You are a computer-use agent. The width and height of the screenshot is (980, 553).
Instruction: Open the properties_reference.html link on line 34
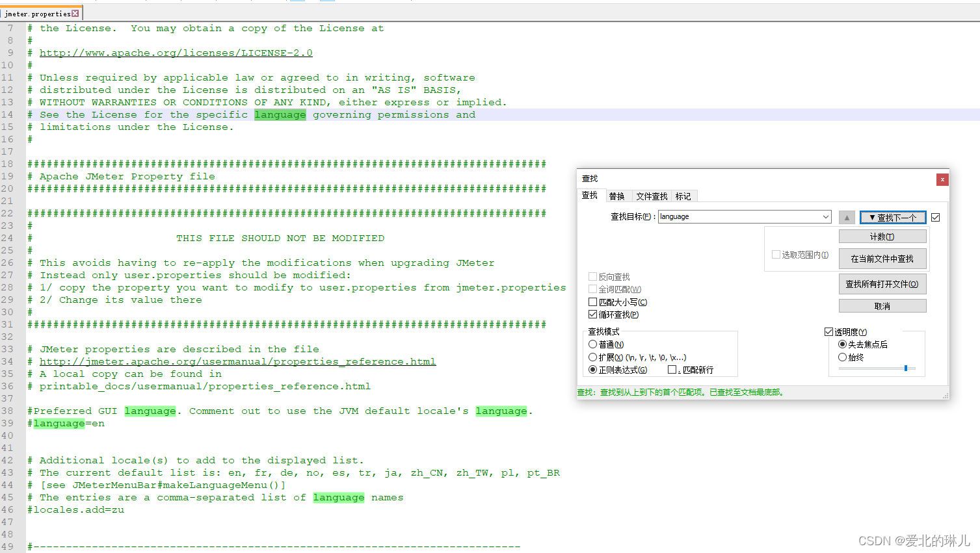pos(238,362)
